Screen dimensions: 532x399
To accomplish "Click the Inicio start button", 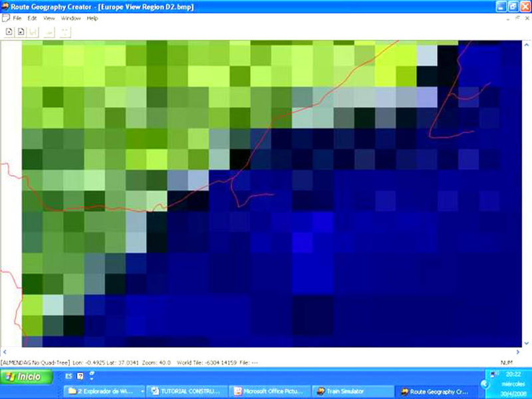I will (x=22, y=377).
